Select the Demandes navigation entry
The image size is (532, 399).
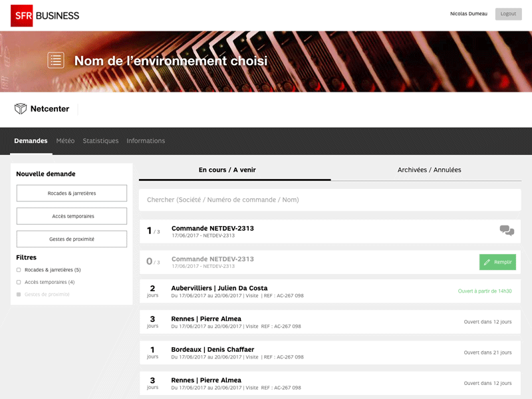pyautogui.click(x=31, y=140)
